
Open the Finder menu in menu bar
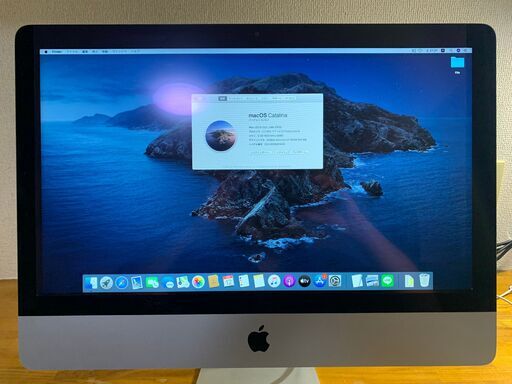(57, 52)
